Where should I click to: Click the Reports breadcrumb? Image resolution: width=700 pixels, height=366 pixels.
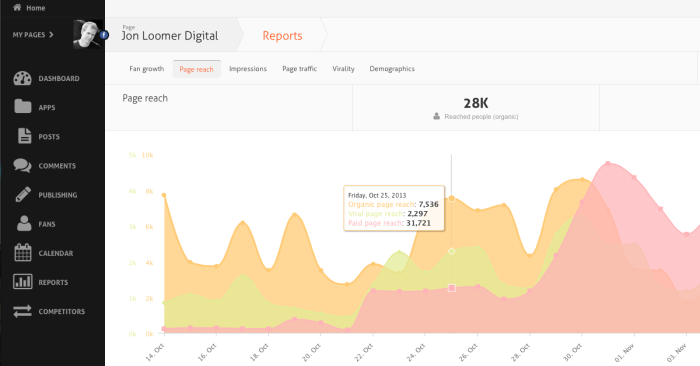pos(283,36)
